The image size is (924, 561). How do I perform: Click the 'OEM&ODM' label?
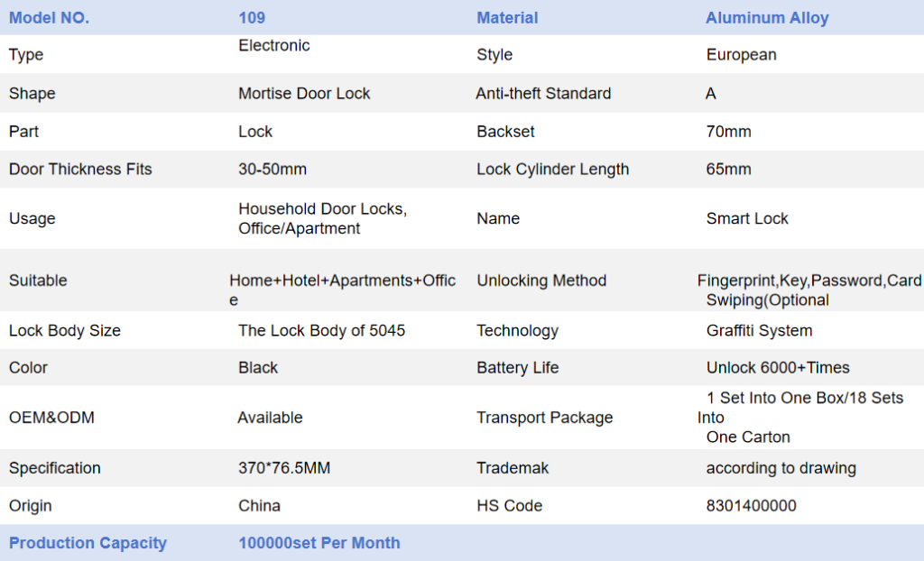click(x=51, y=418)
